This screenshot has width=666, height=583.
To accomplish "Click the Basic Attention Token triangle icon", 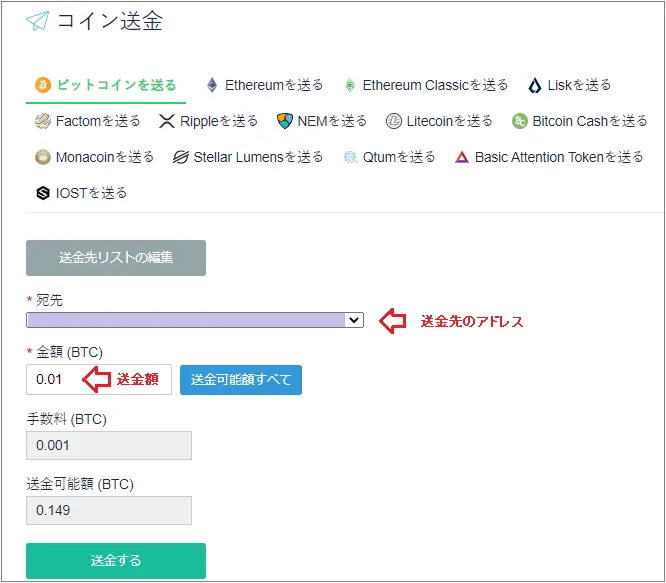I will tap(462, 157).
